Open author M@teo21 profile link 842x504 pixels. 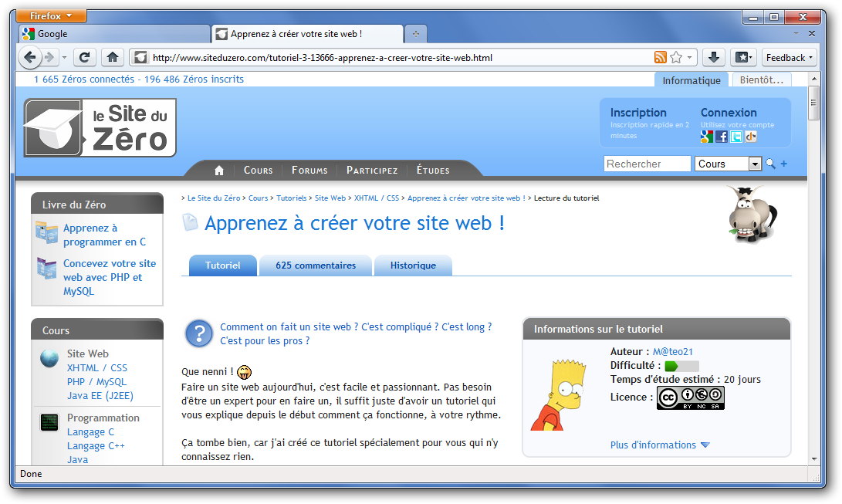click(673, 352)
